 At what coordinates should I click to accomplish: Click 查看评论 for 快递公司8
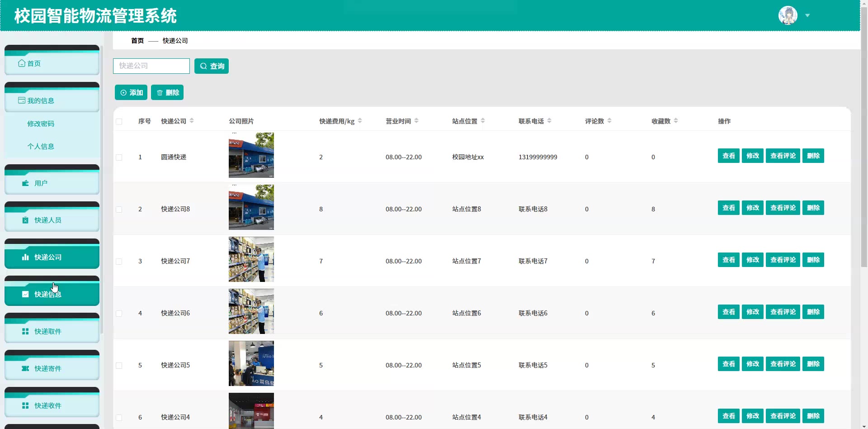(783, 208)
